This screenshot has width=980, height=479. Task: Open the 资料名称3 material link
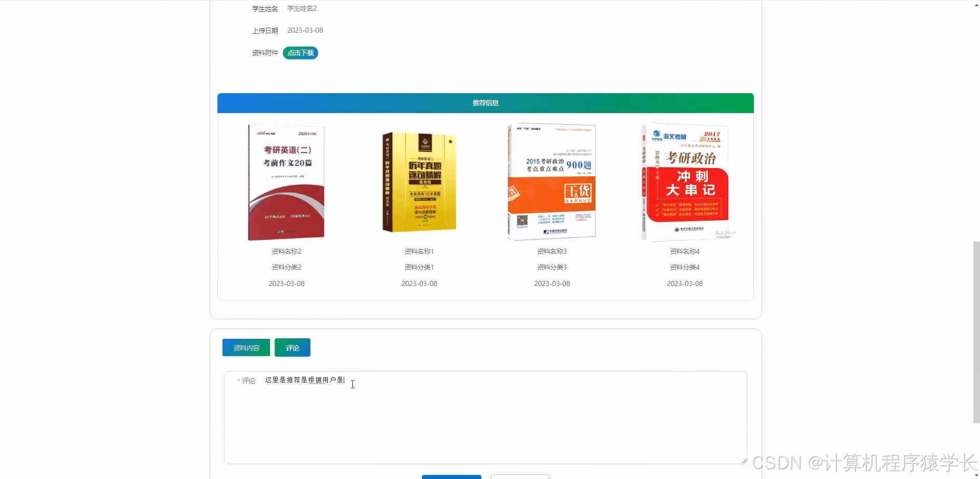pyautogui.click(x=551, y=251)
